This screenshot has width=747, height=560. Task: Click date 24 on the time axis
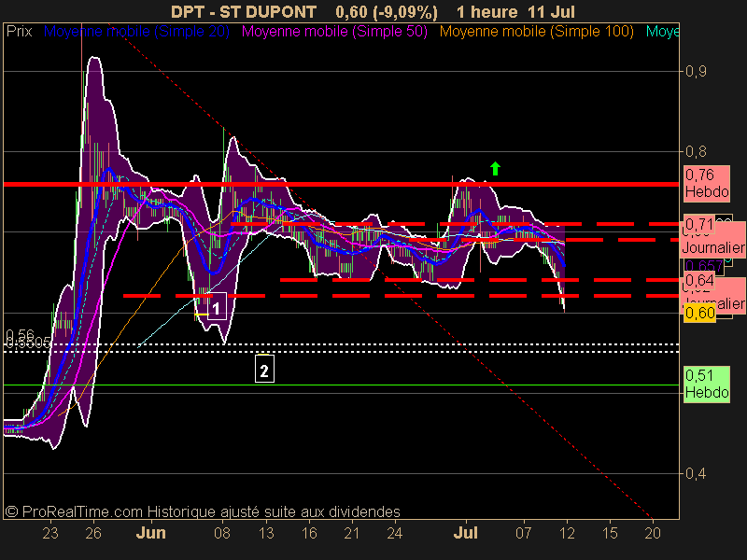pyautogui.click(x=394, y=533)
